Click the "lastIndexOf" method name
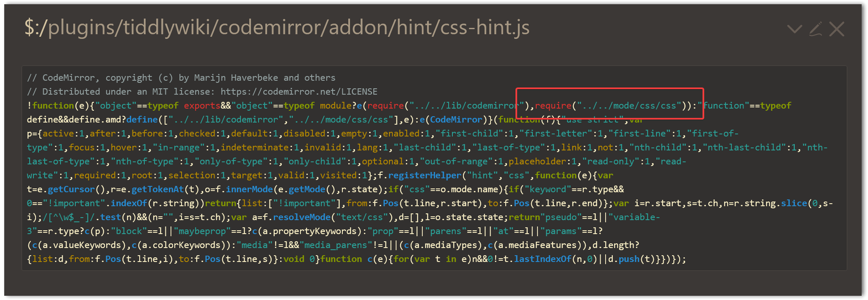The width and height of the screenshot is (868, 300). (x=543, y=259)
